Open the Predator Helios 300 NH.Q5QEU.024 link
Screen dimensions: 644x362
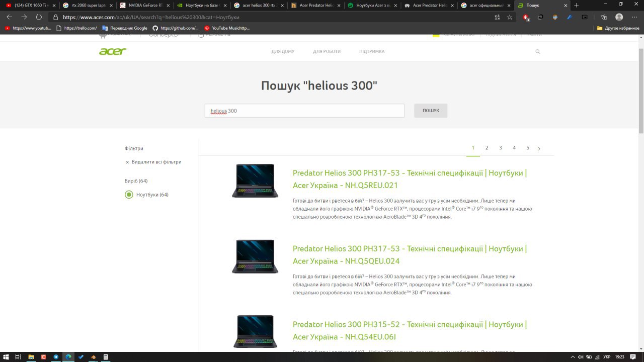(410, 255)
